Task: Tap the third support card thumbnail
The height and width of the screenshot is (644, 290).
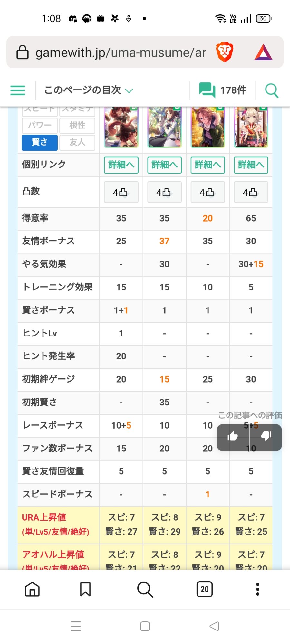Action: point(208,127)
